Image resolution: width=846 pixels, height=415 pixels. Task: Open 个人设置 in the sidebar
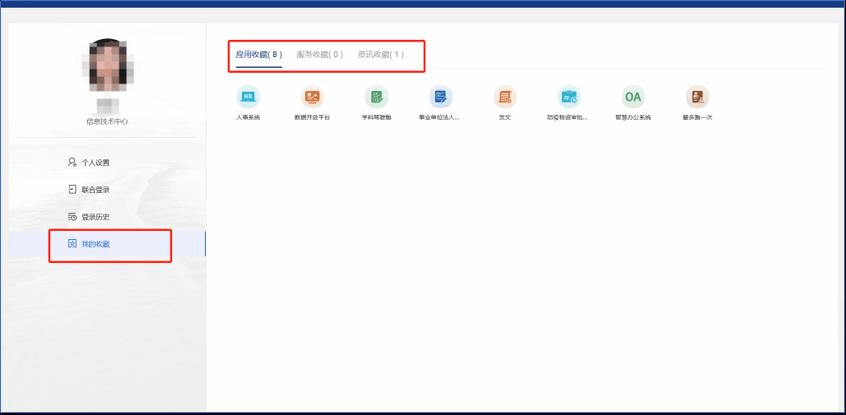[x=96, y=162]
